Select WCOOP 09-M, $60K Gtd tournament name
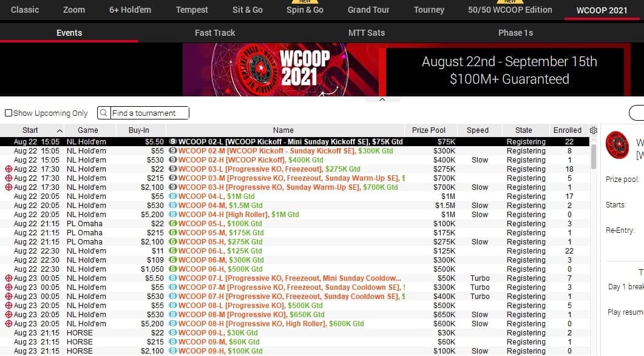This screenshot has width=644, height=356. [219, 341]
